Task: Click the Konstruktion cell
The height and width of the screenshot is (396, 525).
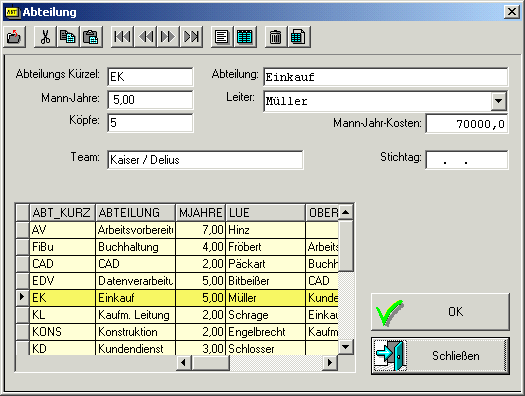Action: pos(135,332)
